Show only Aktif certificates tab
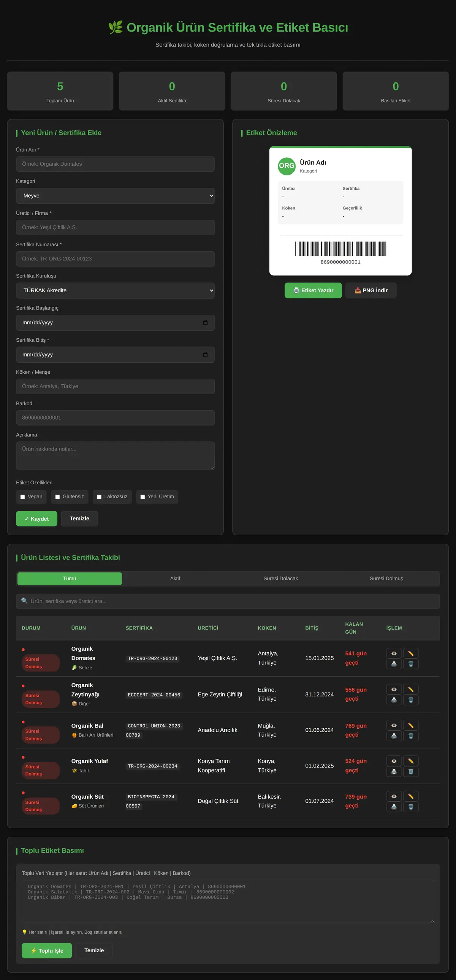This screenshot has height=980, width=456. pyautogui.click(x=175, y=579)
